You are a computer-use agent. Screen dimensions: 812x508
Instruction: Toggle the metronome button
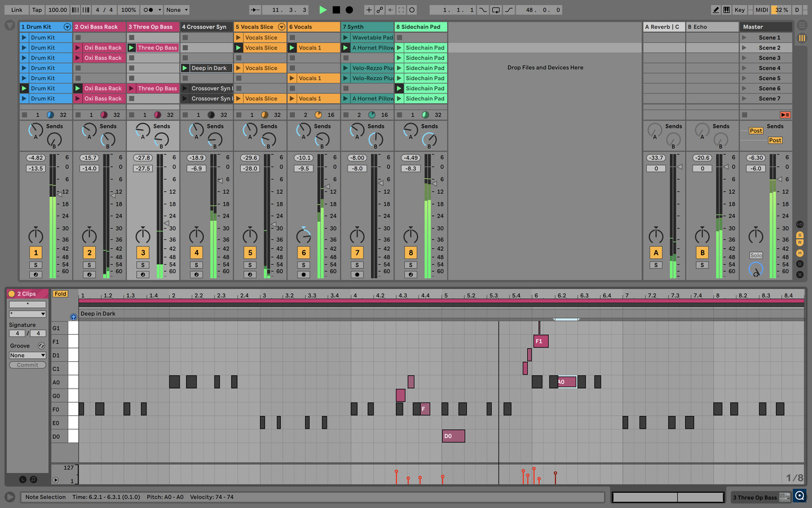pos(148,10)
